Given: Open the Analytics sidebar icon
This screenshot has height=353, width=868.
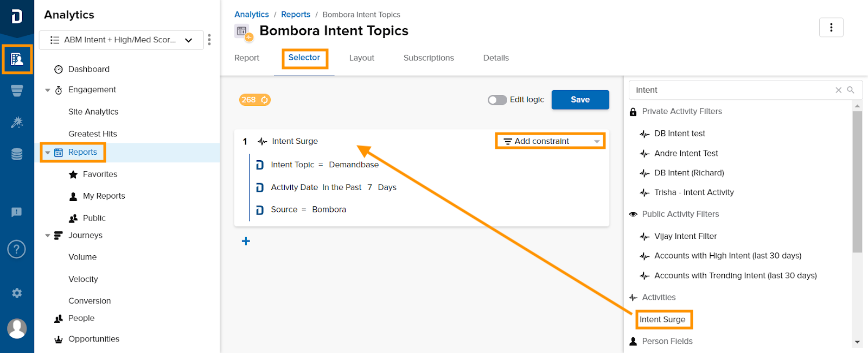Looking at the screenshot, I should tap(17, 59).
